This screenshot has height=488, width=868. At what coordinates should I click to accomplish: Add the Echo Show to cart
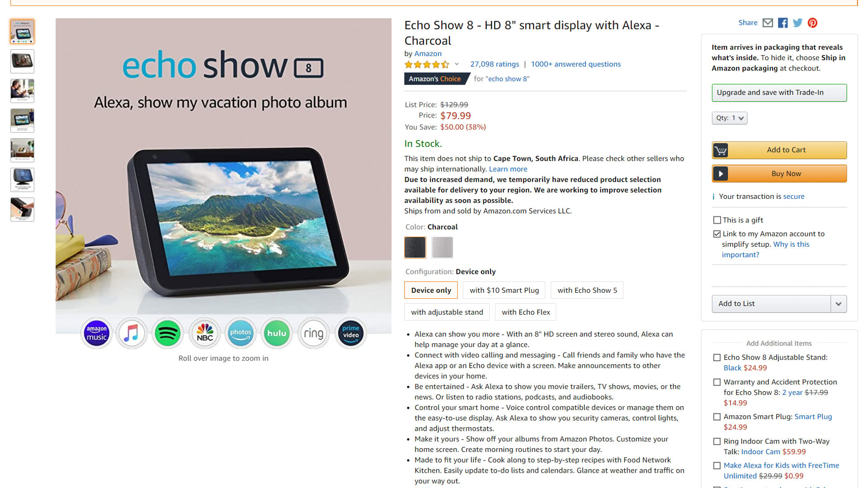779,150
